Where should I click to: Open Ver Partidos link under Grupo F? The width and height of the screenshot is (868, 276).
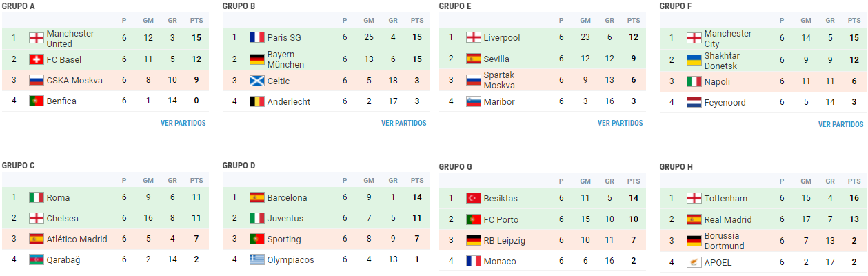(840, 125)
